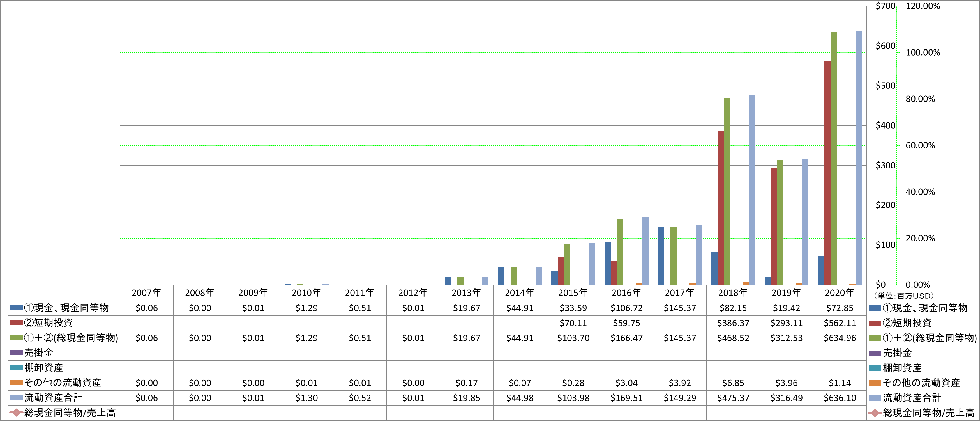
Task: Click the $300 axis label
Action: coord(885,165)
